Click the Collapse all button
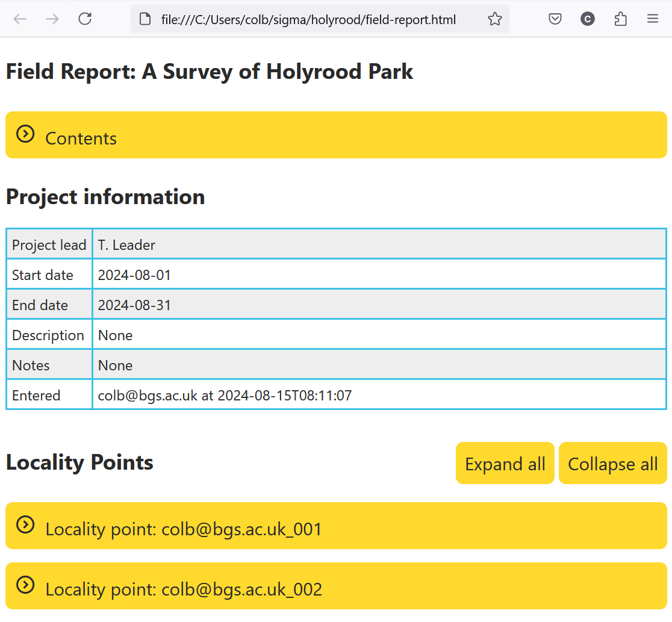Screen dimensions: 672x622 (x=613, y=464)
